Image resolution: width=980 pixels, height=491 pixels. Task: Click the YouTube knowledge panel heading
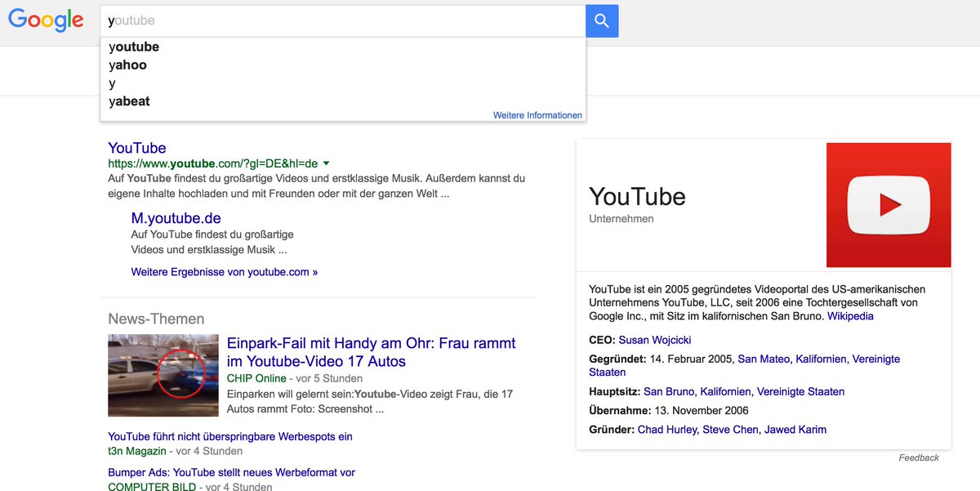point(637,196)
